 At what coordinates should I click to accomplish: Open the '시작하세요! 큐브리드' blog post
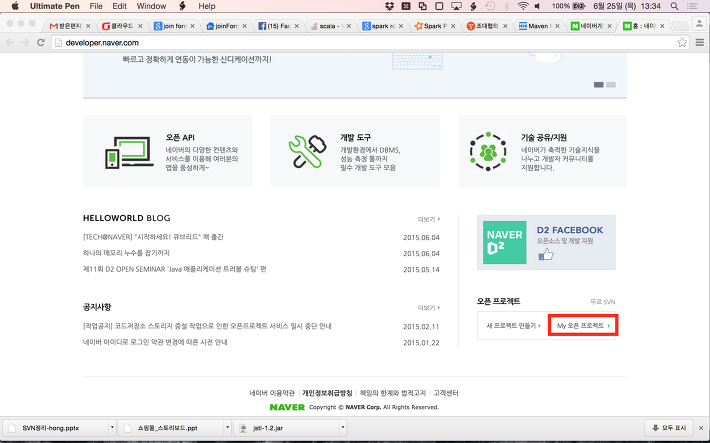(x=153, y=237)
